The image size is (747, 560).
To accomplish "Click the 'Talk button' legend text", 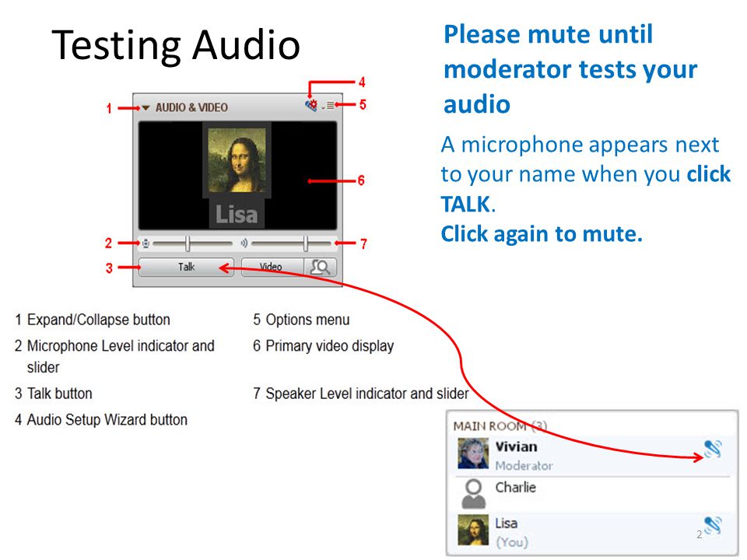I will pyautogui.click(x=60, y=394).
